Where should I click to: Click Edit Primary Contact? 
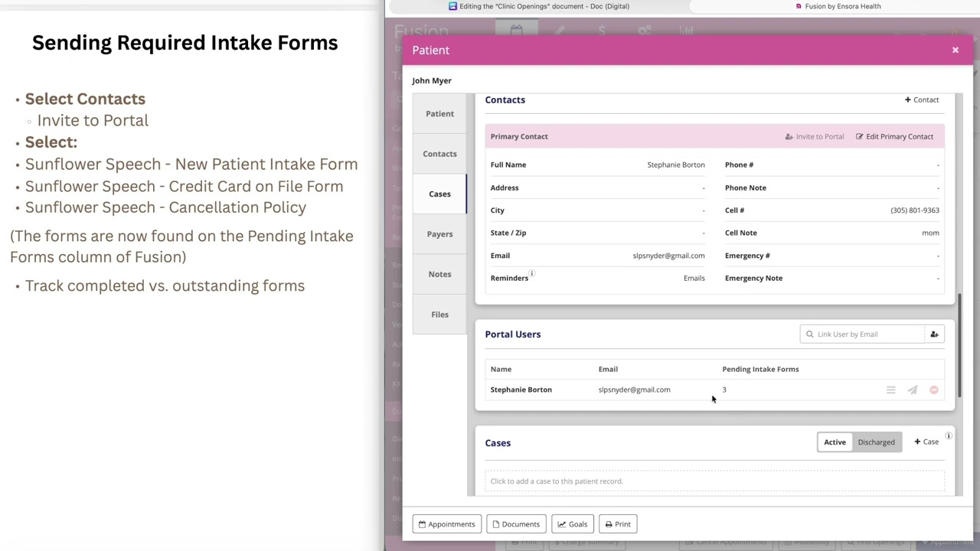[894, 136]
